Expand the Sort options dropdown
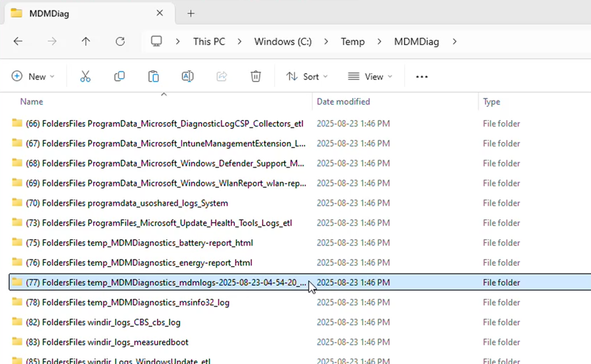Viewport: 591px width, 364px height. [x=307, y=76]
